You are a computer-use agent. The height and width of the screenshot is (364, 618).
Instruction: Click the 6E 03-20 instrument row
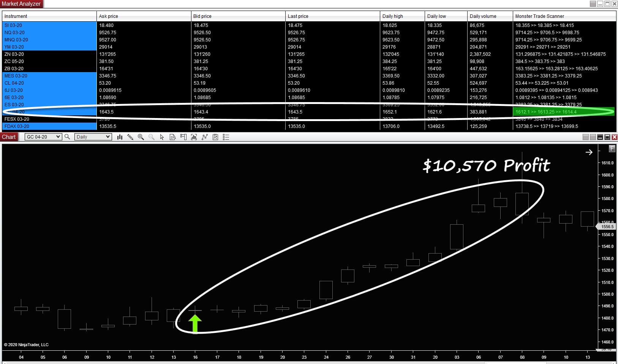click(x=49, y=98)
